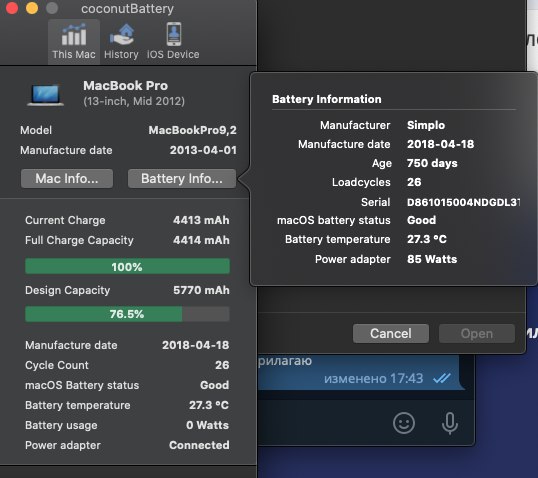Click the 76.5% design capacity bar
This screenshot has height=478, width=538.
127,314
